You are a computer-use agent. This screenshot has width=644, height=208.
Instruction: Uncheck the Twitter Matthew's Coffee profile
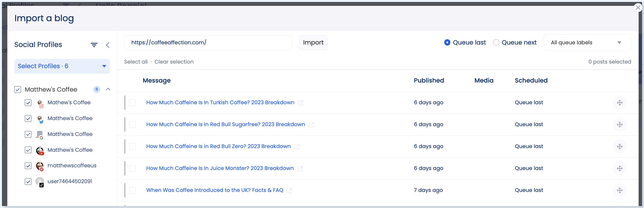click(28, 119)
